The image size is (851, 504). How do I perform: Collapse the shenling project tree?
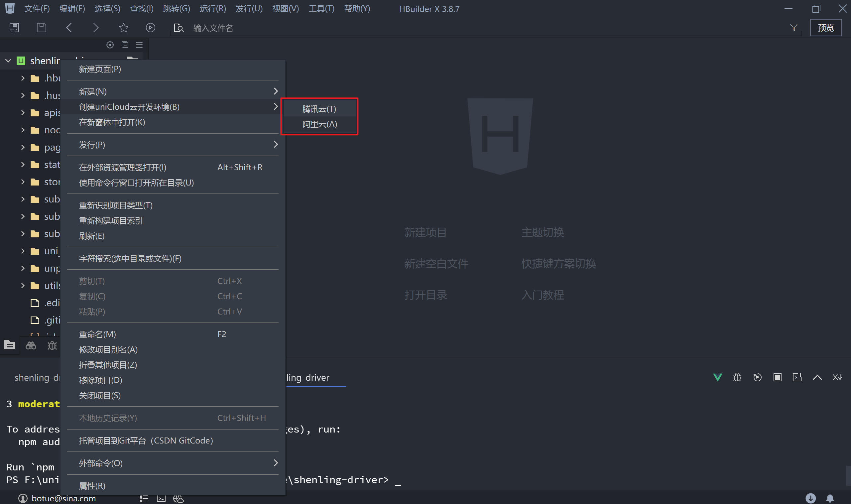(8, 61)
